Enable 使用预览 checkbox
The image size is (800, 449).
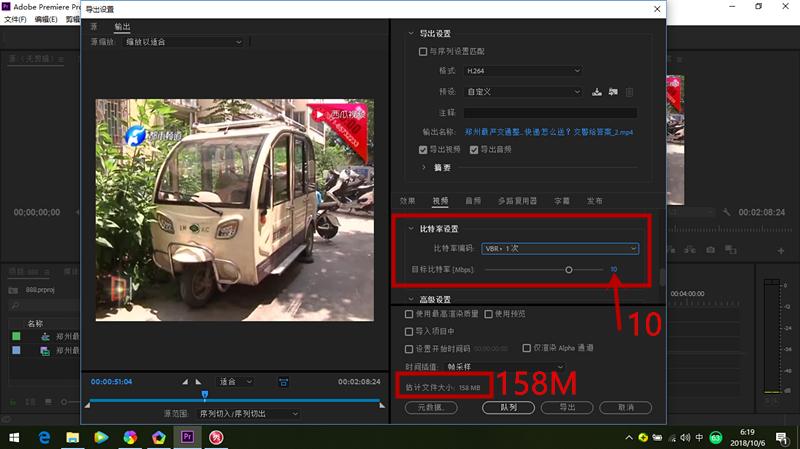click(x=488, y=314)
